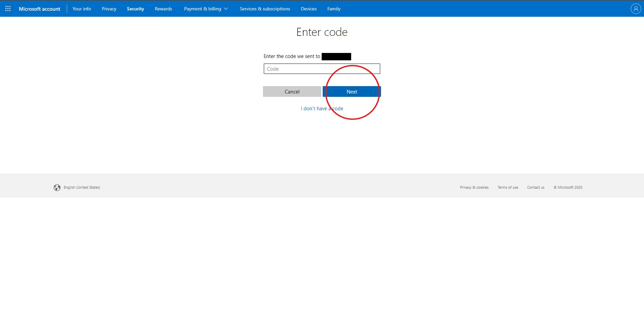Viewport: 644px width, 314px height.
Task: Change language from English (United States)
Action: click(82, 187)
